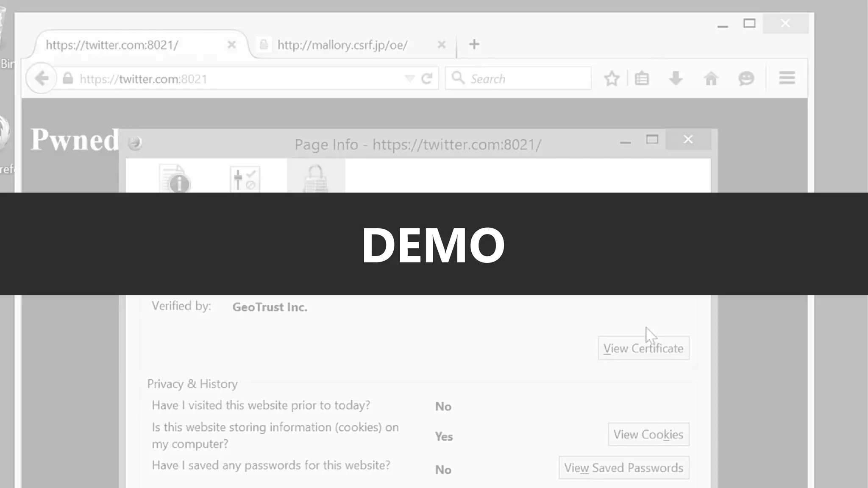
Task: Show bookmarks list icon
Action: (642, 78)
